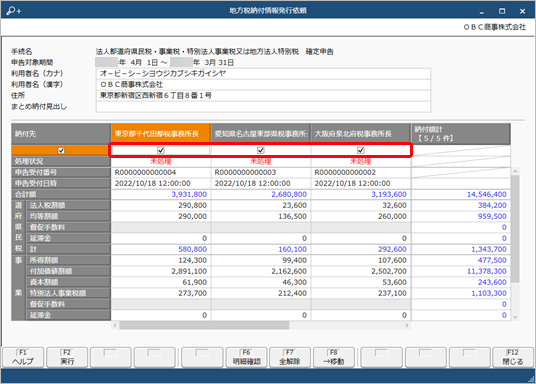Image resolution: width=536 pixels, height=384 pixels.
Task: Uncheck the 東京都千代田都税事務所長 checkbox
Action: pyautogui.click(x=161, y=150)
